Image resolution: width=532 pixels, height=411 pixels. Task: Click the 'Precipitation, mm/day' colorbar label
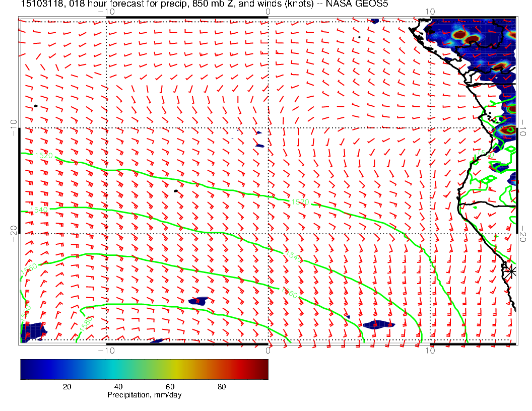click(144, 395)
